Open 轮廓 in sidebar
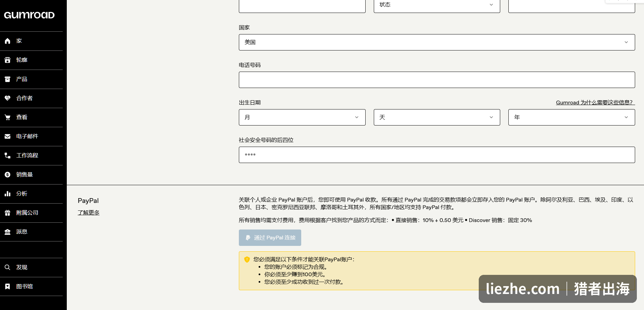Screen dimensions: 644x310 31,60
